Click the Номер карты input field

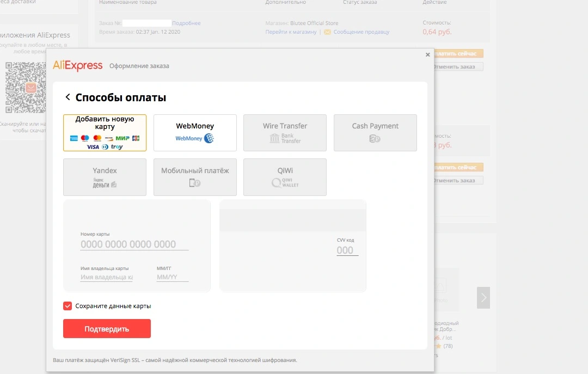click(134, 244)
